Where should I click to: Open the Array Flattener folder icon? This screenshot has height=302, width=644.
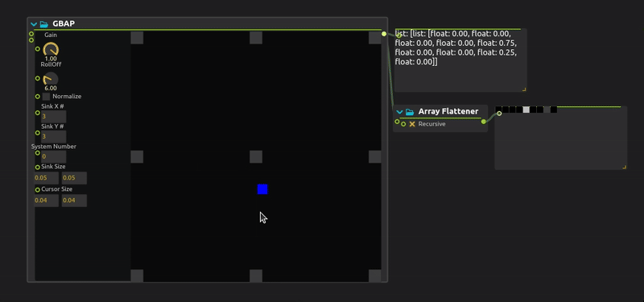(x=410, y=112)
